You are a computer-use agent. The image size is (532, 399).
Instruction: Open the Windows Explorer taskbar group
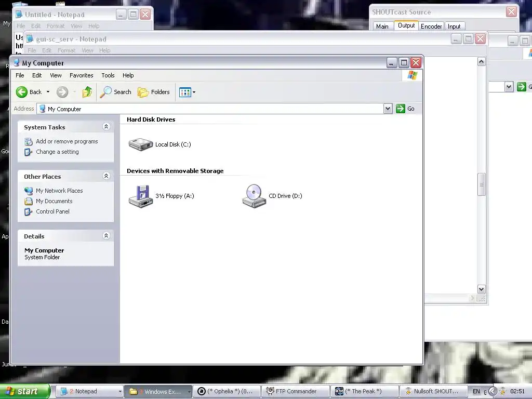pos(158,391)
